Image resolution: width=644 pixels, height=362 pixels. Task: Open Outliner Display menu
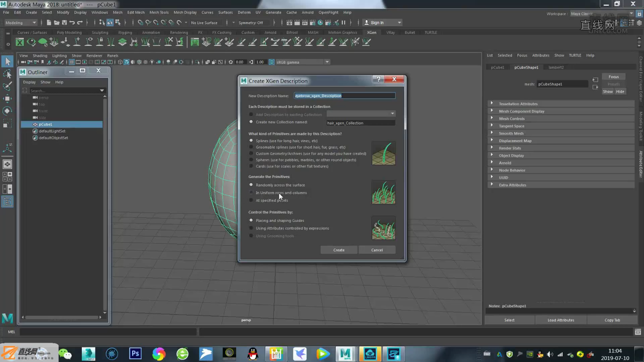[x=29, y=82]
